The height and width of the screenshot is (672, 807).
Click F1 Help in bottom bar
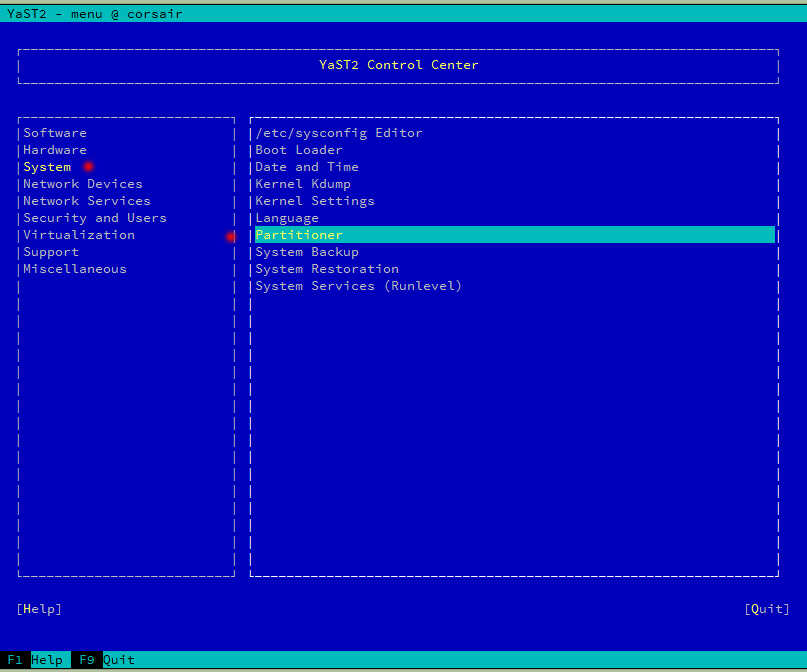coord(35,660)
